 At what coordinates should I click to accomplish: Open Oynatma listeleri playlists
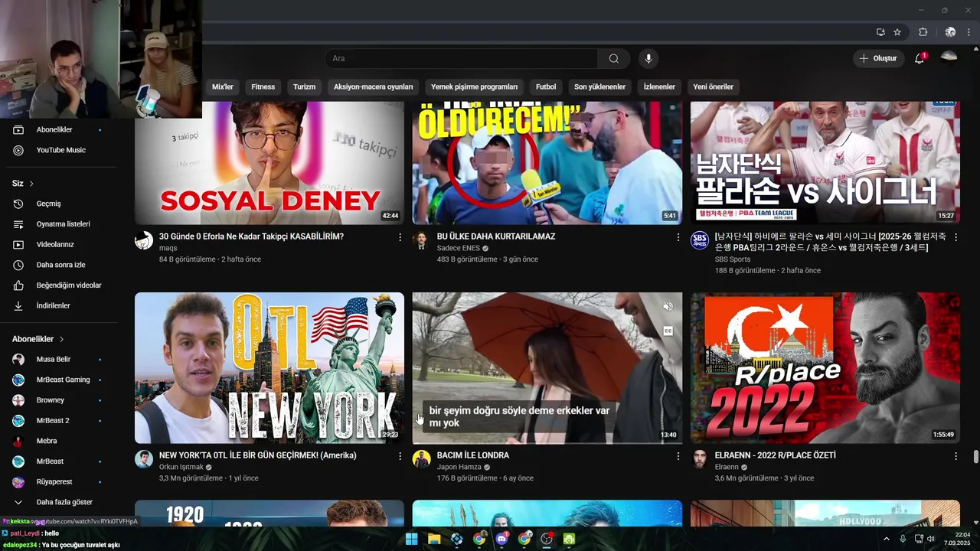pyautogui.click(x=57, y=224)
